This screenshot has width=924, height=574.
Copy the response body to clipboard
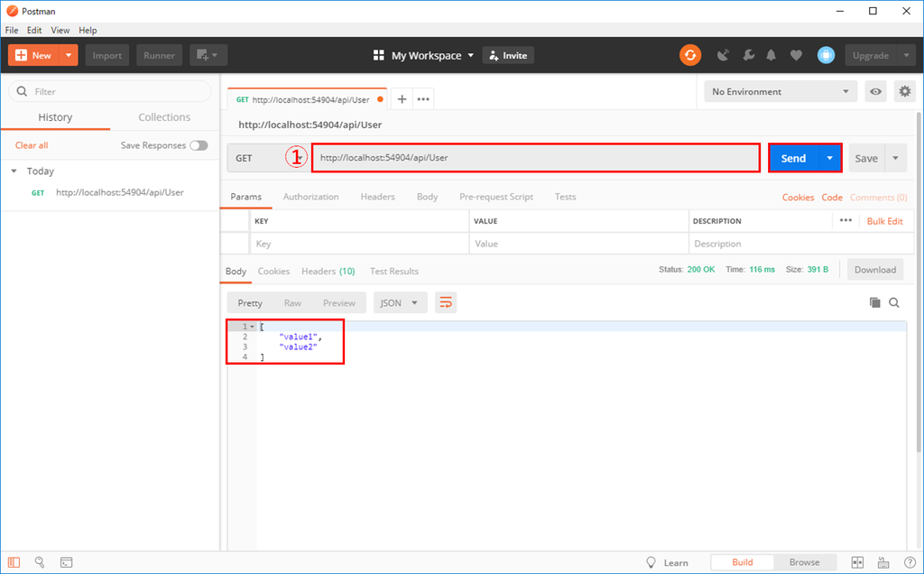point(875,302)
